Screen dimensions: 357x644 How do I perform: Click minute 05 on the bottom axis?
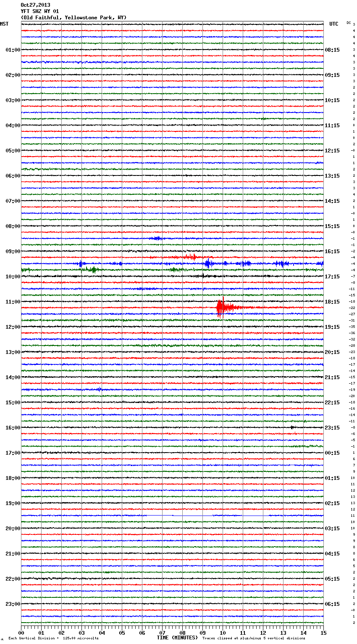click(122, 633)
